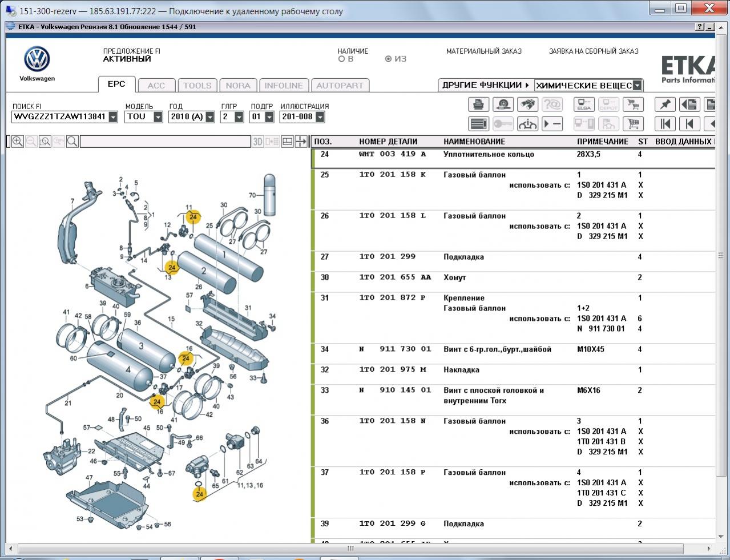Click the help question mark in title bar
Image resolution: width=730 pixels, height=560 pixels.
point(700,27)
